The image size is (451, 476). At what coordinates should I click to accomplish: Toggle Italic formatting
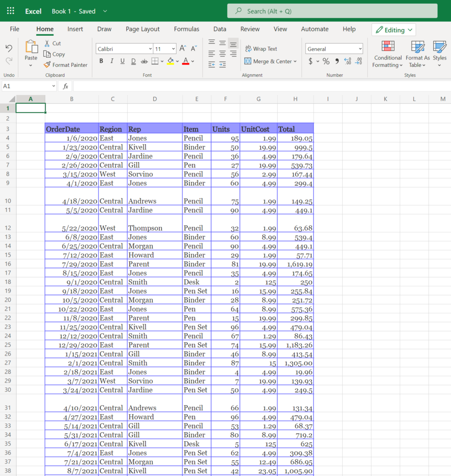(x=112, y=61)
